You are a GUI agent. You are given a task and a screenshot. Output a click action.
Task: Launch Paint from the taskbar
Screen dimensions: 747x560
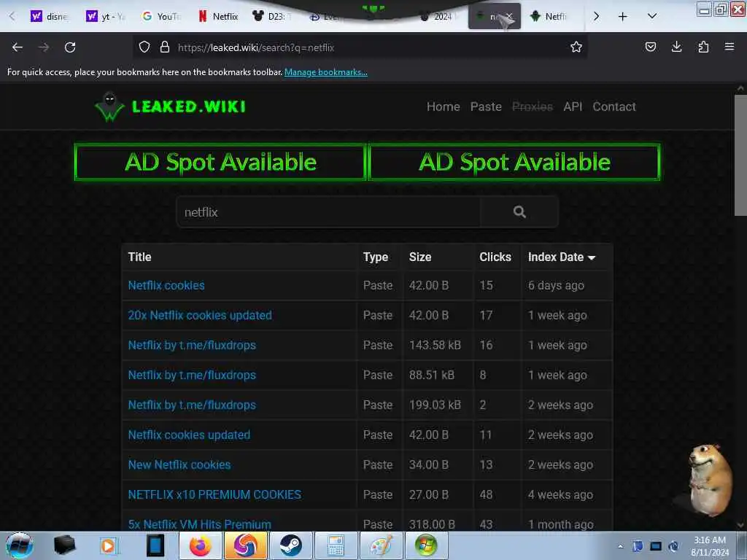(381, 545)
